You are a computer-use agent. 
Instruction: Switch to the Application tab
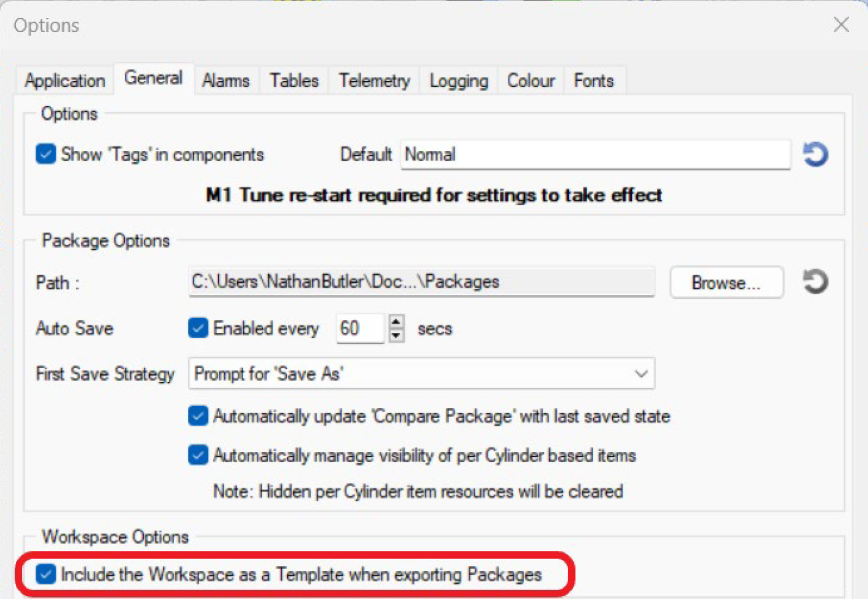pyautogui.click(x=65, y=81)
